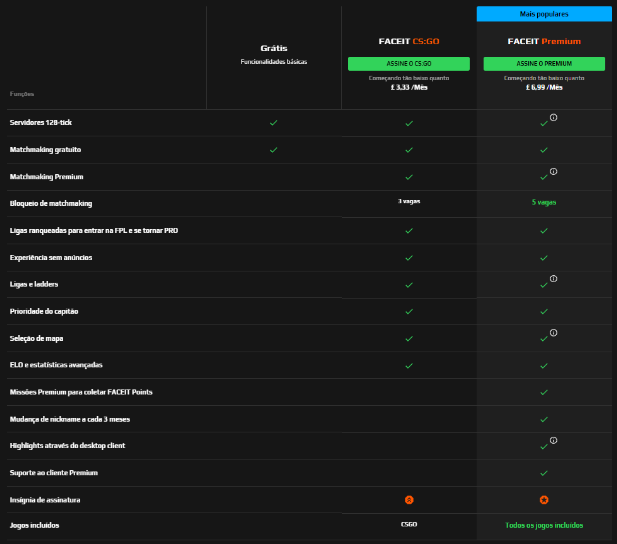
Task: Open info icon for Premium Servidores 128-tick
Action: coord(553,117)
